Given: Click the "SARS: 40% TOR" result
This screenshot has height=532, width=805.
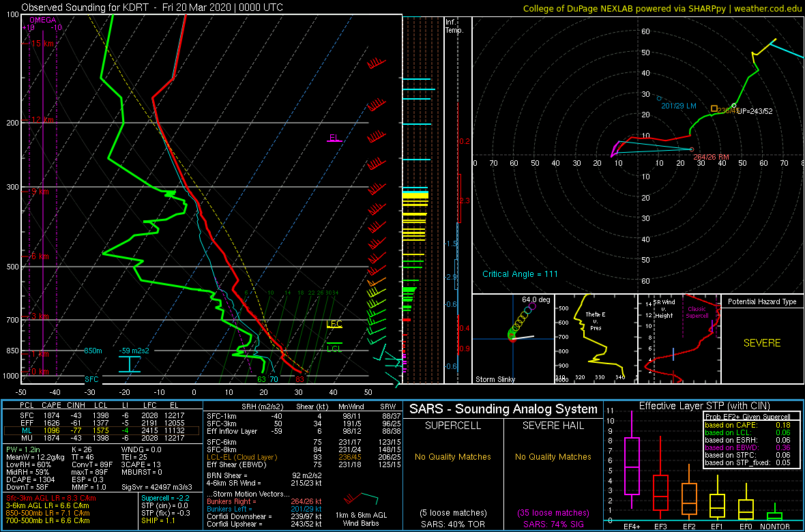Looking at the screenshot, I should 452,523.
